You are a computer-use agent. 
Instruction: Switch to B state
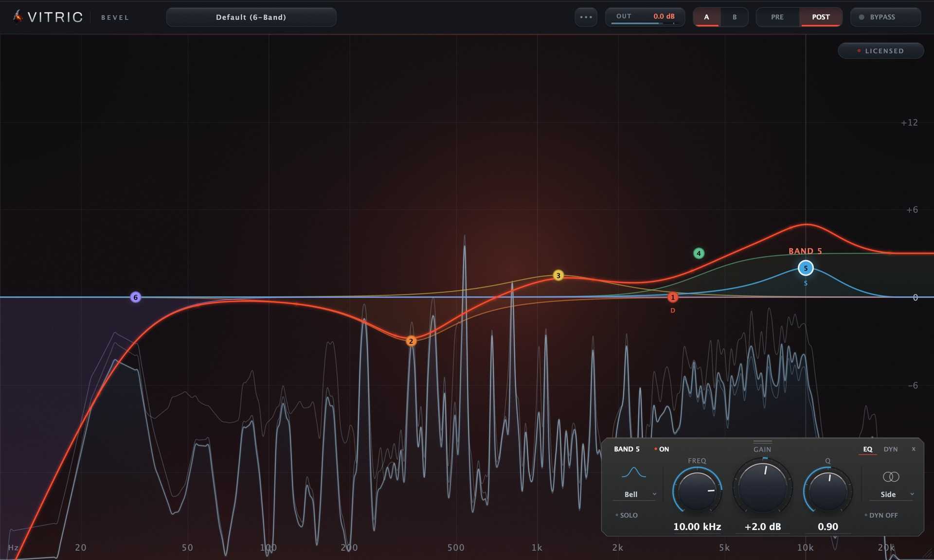coord(735,17)
